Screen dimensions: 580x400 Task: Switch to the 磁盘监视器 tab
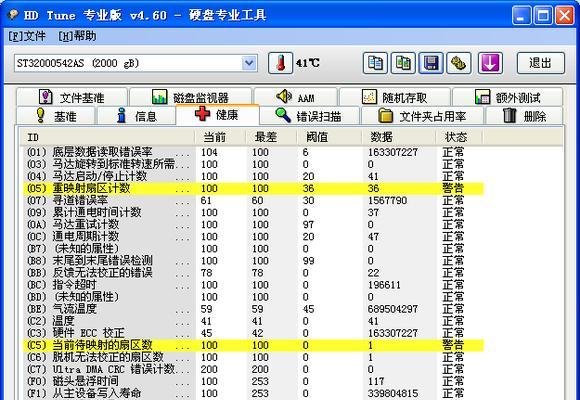[190, 97]
